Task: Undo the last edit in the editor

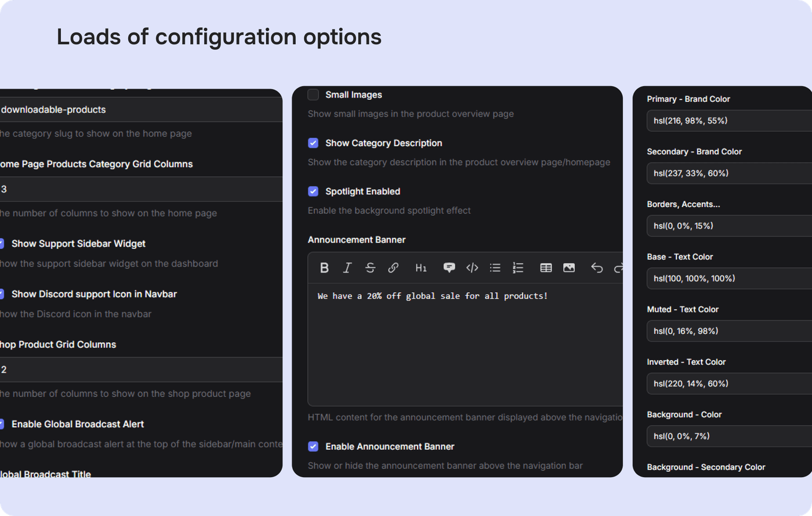Action: point(597,268)
